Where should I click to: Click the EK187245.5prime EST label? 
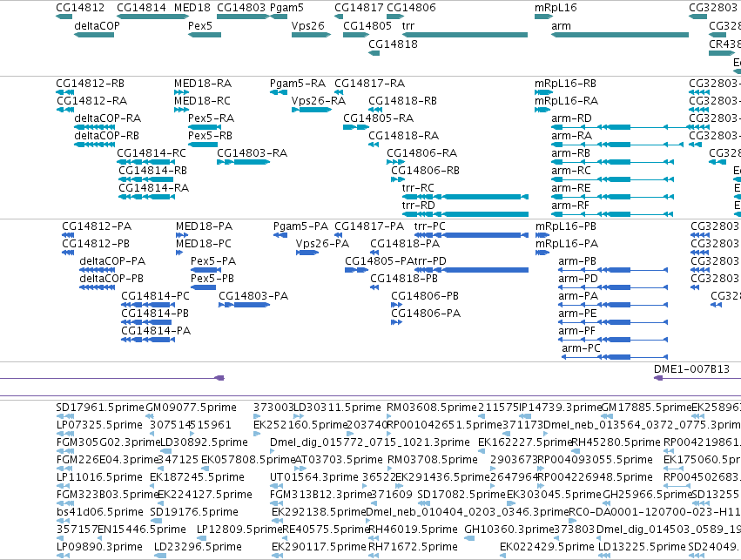point(197,477)
